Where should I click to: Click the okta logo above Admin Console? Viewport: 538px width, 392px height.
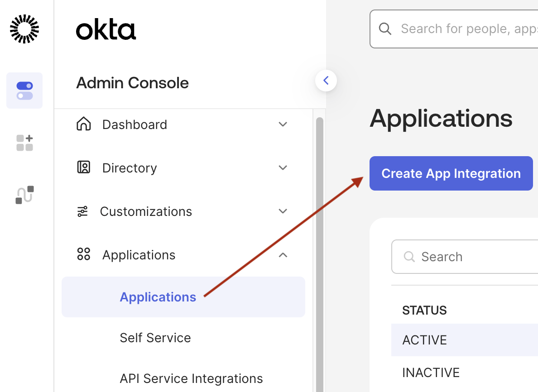[x=106, y=29]
